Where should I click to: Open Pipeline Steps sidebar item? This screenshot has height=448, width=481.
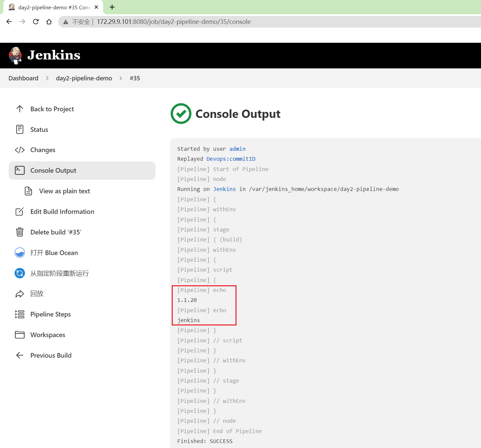pyautogui.click(x=50, y=314)
